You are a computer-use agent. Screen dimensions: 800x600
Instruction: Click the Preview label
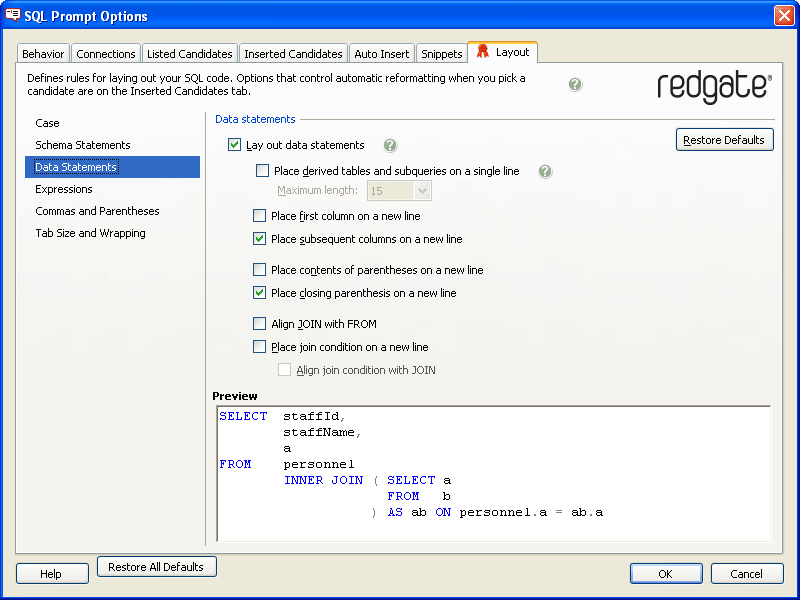[x=235, y=396]
